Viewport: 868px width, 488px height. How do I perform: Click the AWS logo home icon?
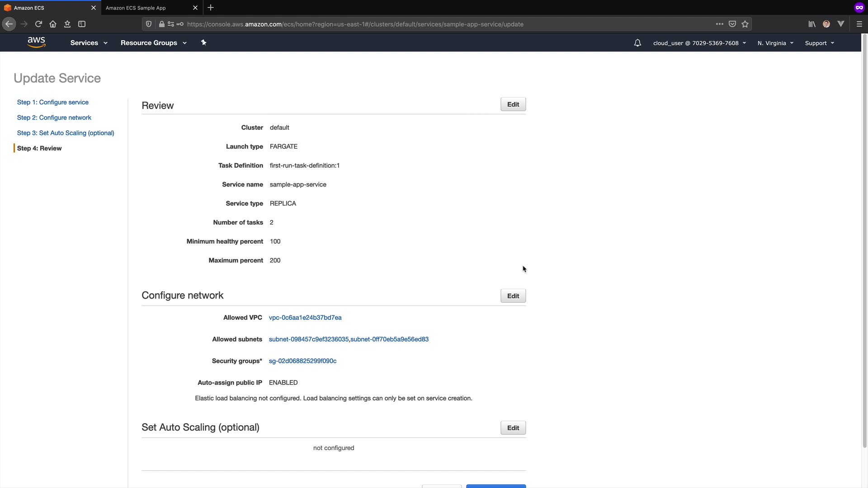click(x=36, y=42)
